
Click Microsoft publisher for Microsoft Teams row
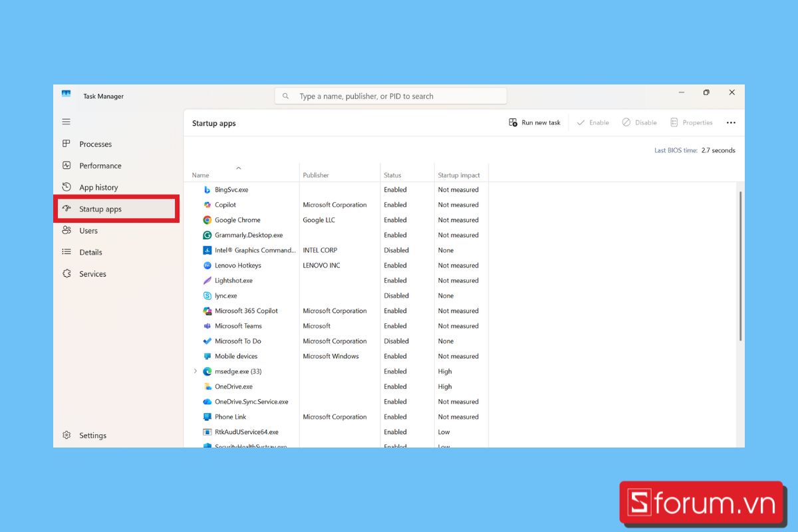[317, 326]
